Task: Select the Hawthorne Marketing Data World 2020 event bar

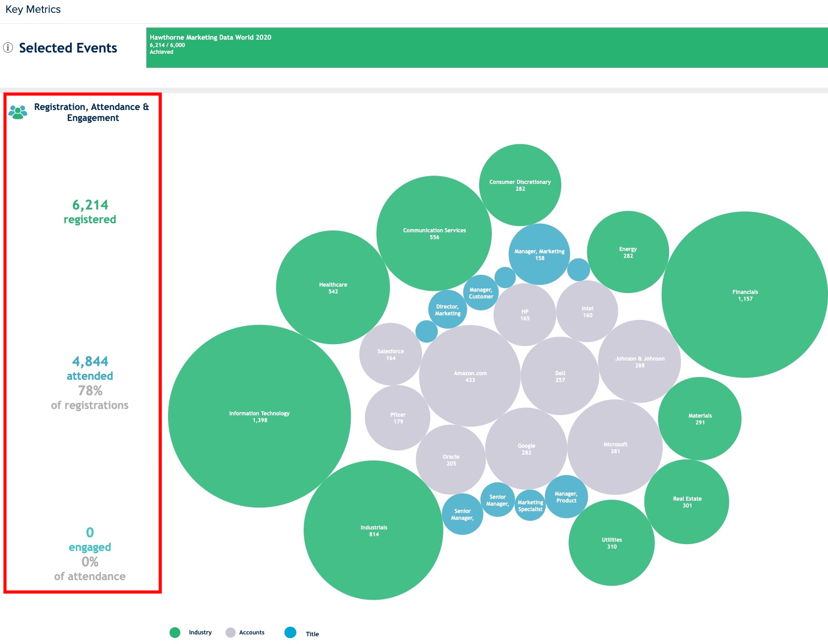Action: (487, 47)
